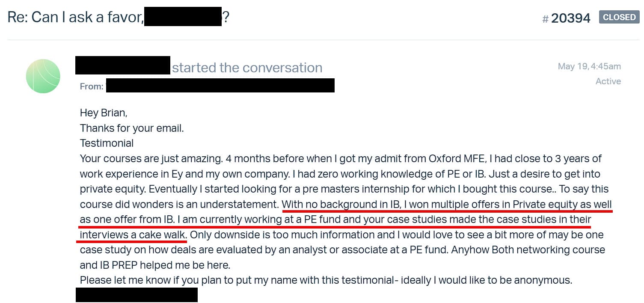Click the "Testimonial" heading line

tap(107, 143)
